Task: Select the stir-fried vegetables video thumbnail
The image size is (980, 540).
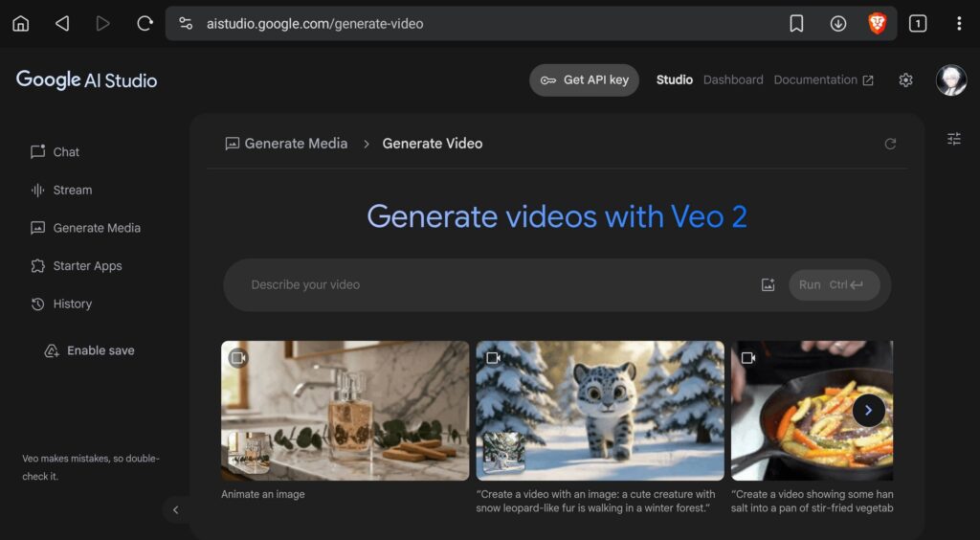Action: [x=812, y=411]
